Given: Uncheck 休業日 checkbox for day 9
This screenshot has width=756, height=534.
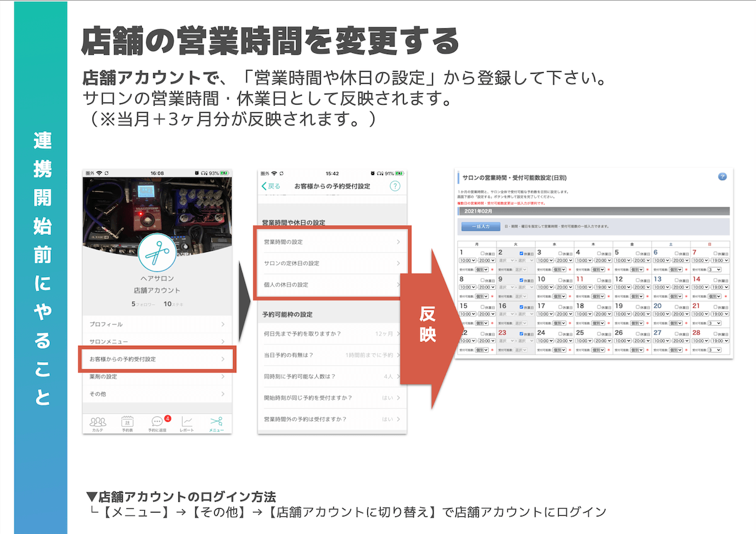Looking at the screenshot, I should [521, 280].
